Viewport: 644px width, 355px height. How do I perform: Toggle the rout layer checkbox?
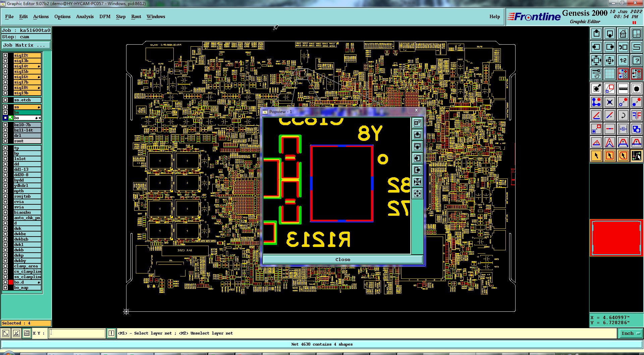(5, 141)
